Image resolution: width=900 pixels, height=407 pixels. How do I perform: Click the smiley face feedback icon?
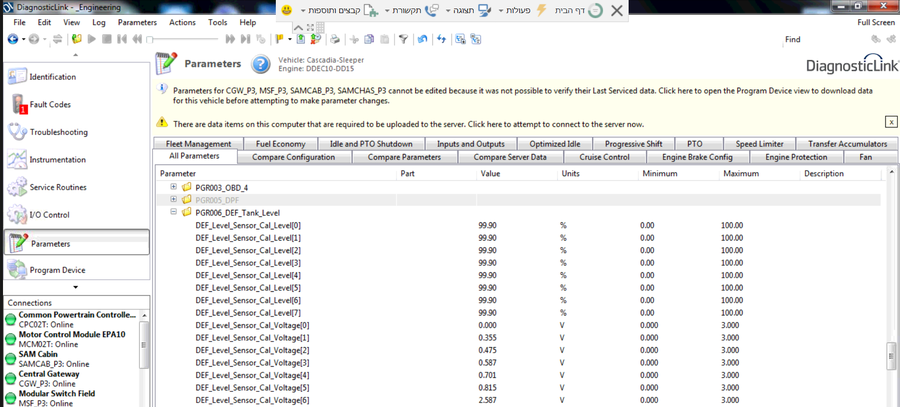288,10
